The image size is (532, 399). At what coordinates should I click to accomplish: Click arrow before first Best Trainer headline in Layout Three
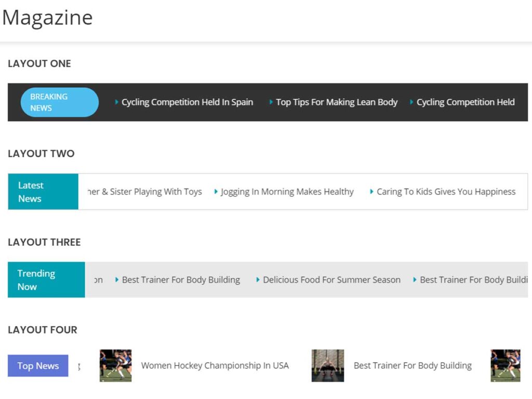click(117, 280)
